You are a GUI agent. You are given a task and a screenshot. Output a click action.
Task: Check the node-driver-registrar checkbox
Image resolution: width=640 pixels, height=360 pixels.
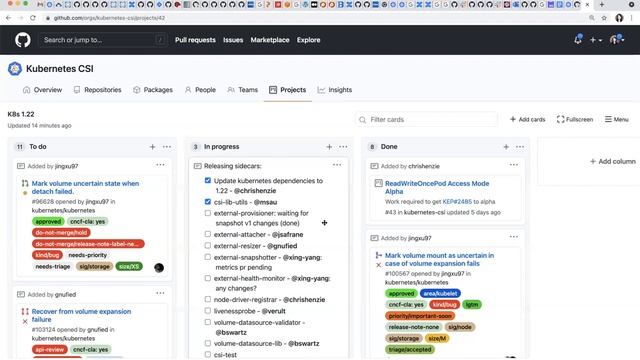[x=208, y=299]
